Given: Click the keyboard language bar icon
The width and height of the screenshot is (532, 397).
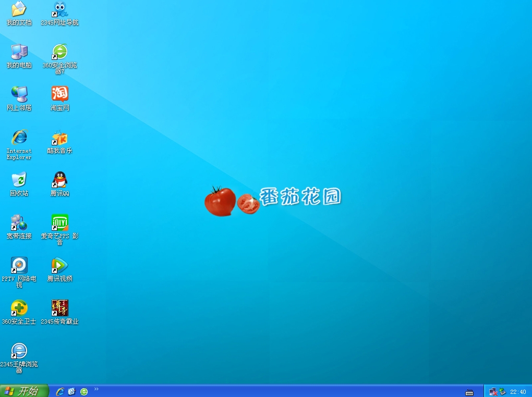Looking at the screenshot, I should 469,393.
